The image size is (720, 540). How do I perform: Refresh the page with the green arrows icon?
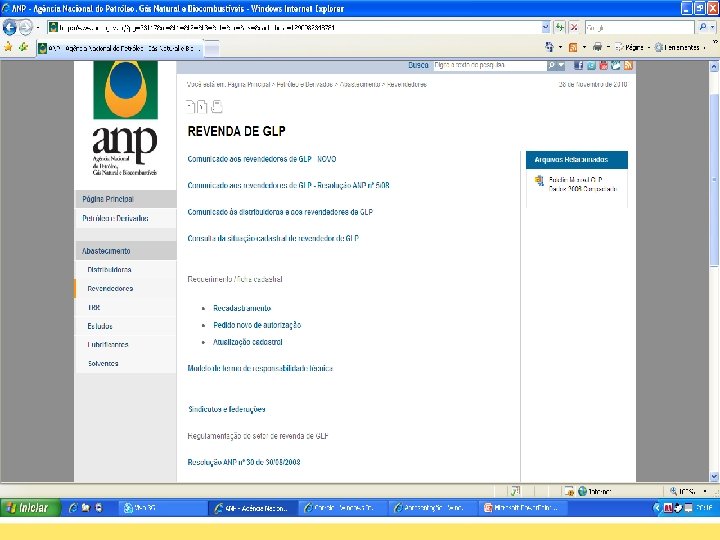click(x=560, y=28)
